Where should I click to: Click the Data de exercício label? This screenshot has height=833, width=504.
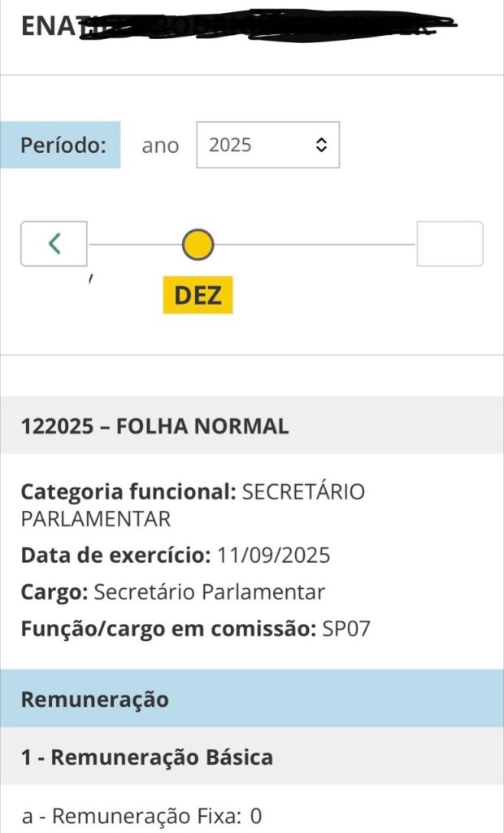(x=115, y=556)
